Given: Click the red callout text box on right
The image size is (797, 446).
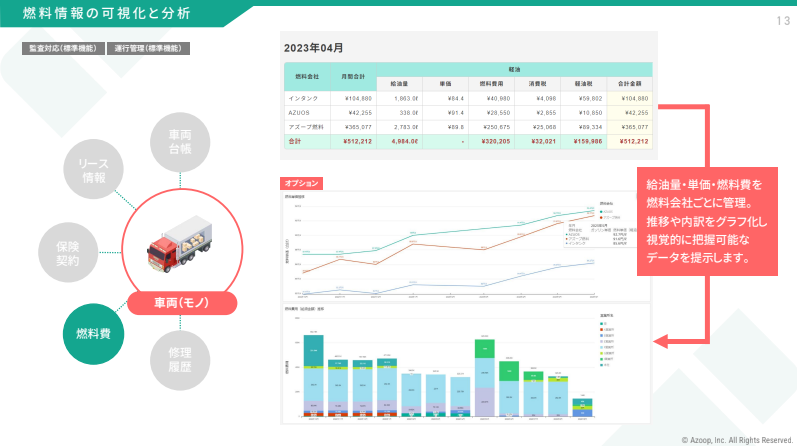Looking at the screenshot, I should [x=707, y=221].
